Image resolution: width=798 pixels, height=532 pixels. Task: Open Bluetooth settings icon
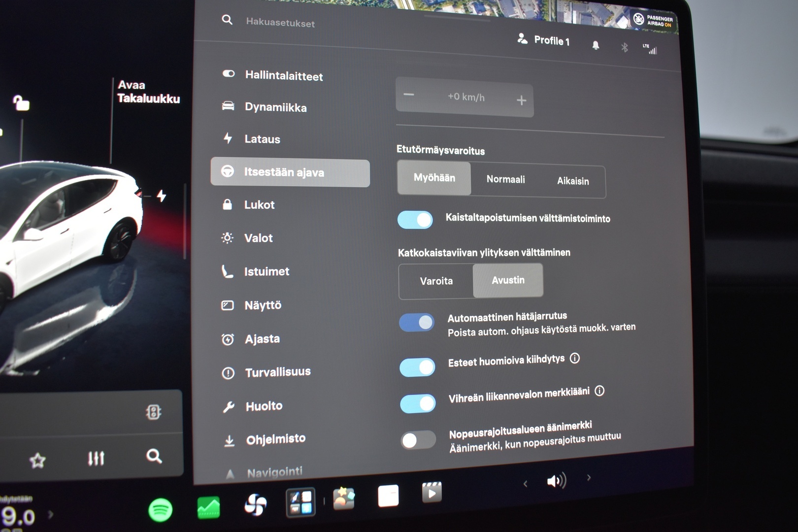click(x=624, y=47)
